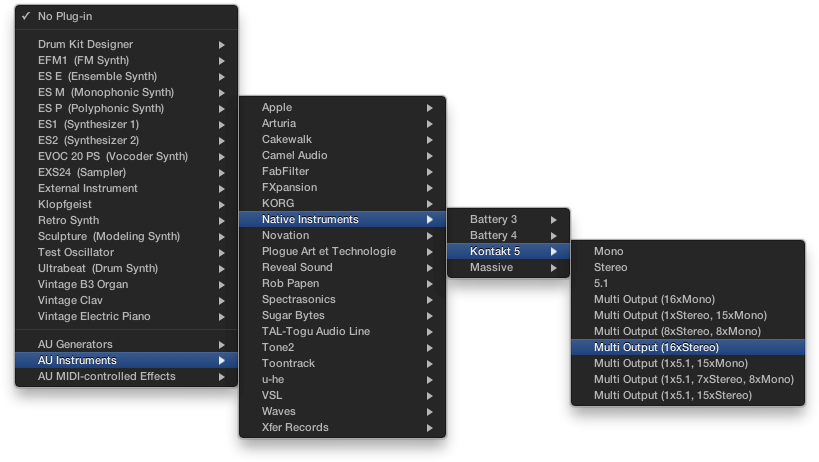Select Tone2 manufacturer
Image resolution: width=819 pixels, height=462 pixels.
click(x=342, y=348)
